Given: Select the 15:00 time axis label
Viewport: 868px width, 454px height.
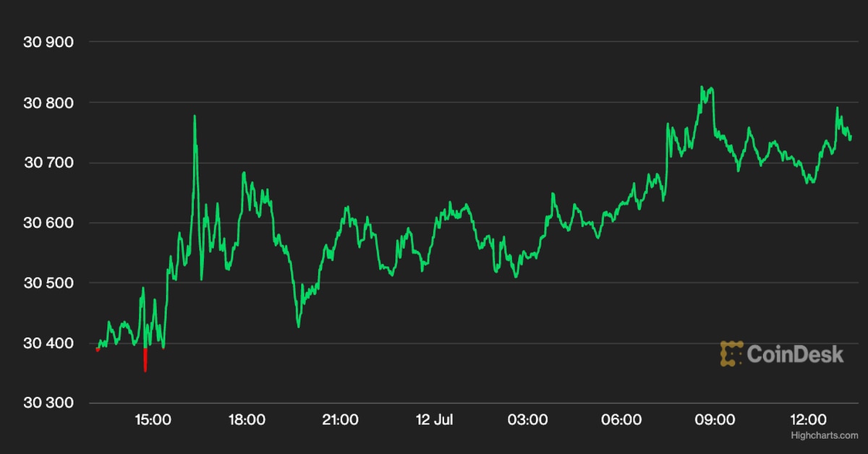Looking at the screenshot, I should [153, 419].
